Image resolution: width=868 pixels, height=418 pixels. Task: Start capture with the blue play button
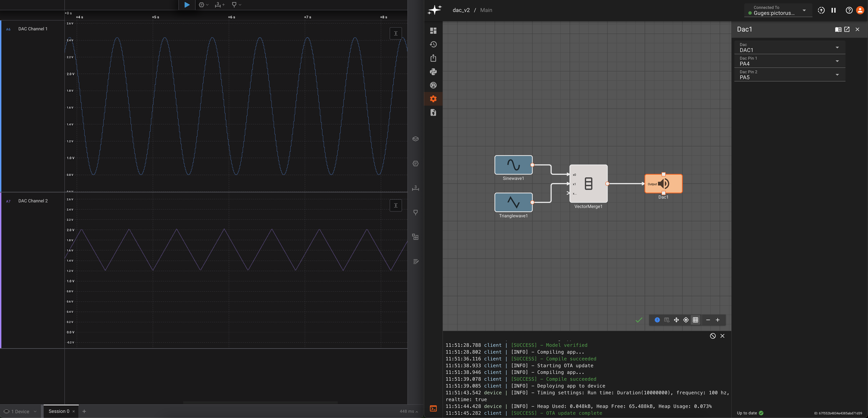[x=187, y=5]
